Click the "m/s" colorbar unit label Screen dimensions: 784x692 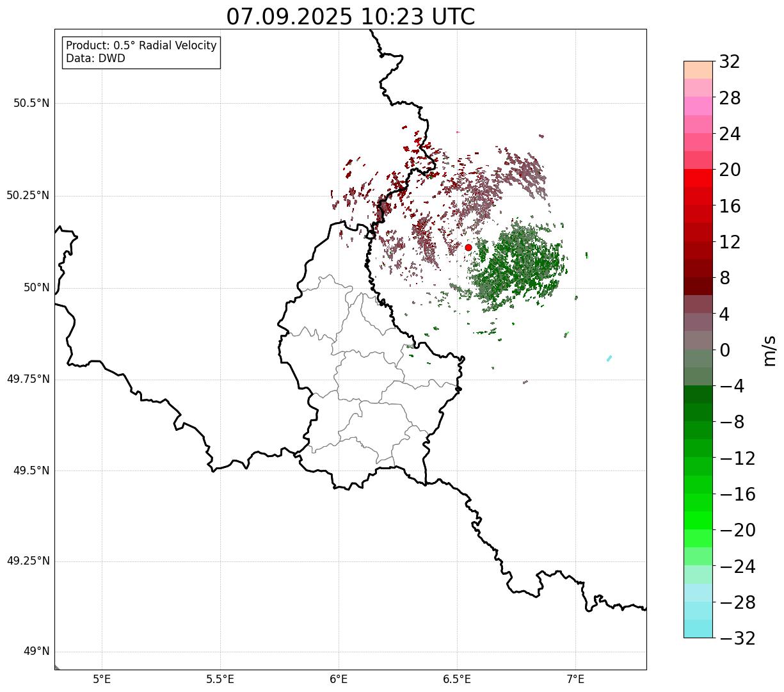pos(769,350)
